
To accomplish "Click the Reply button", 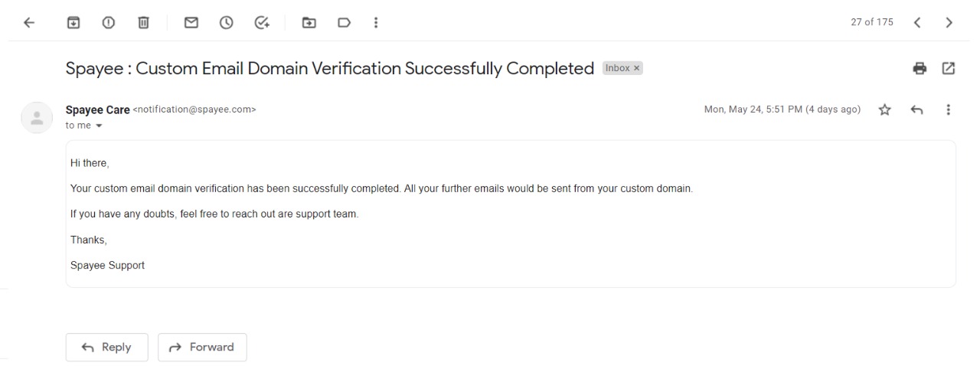I will (106, 347).
